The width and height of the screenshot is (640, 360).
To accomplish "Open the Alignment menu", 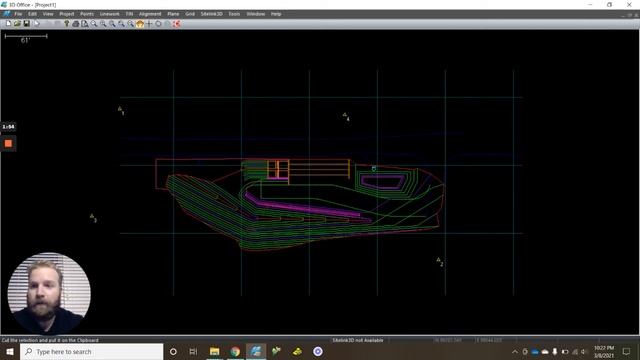I will [150, 14].
